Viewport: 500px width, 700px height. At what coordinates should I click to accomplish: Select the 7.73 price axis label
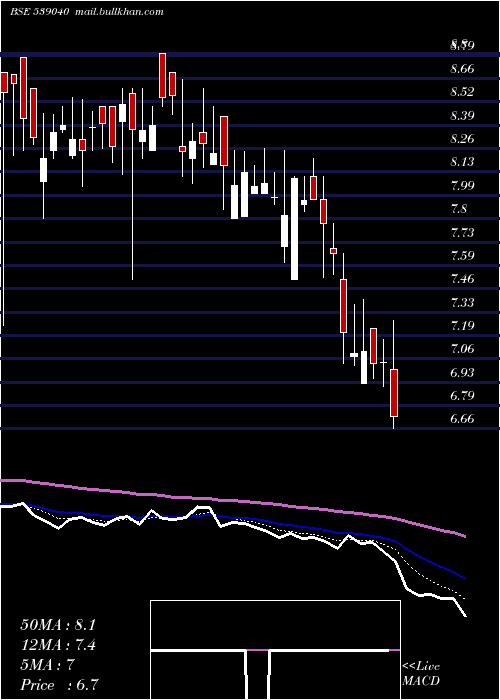(x=462, y=233)
